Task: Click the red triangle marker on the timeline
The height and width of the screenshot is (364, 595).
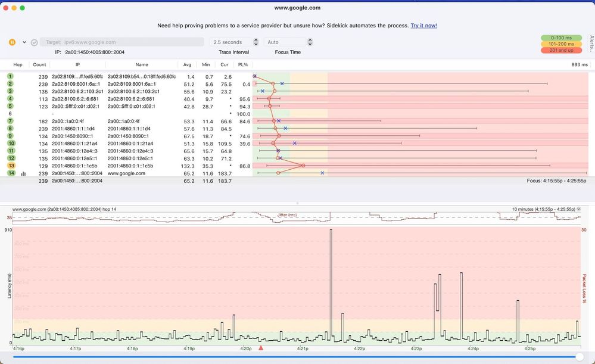Action: click(261, 348)
